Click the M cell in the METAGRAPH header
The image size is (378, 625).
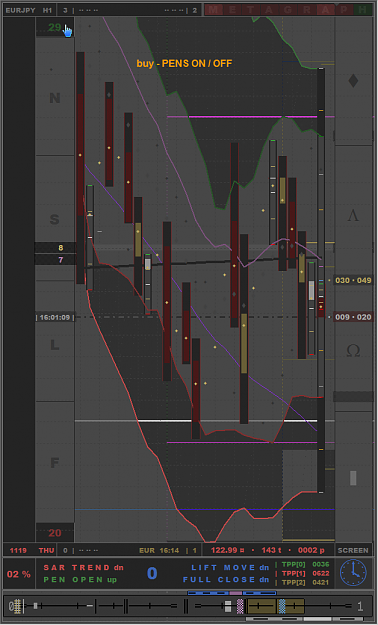click(x=213, y=10)
